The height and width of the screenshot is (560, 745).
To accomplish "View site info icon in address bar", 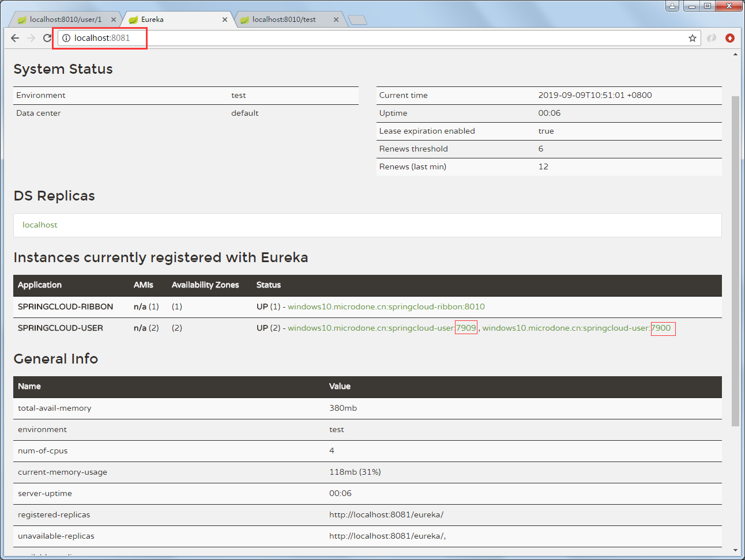I will click(66, 38).
